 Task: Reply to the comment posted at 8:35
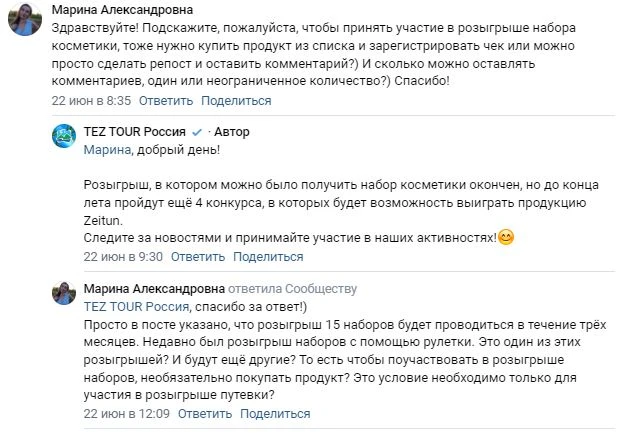[165, 101]
